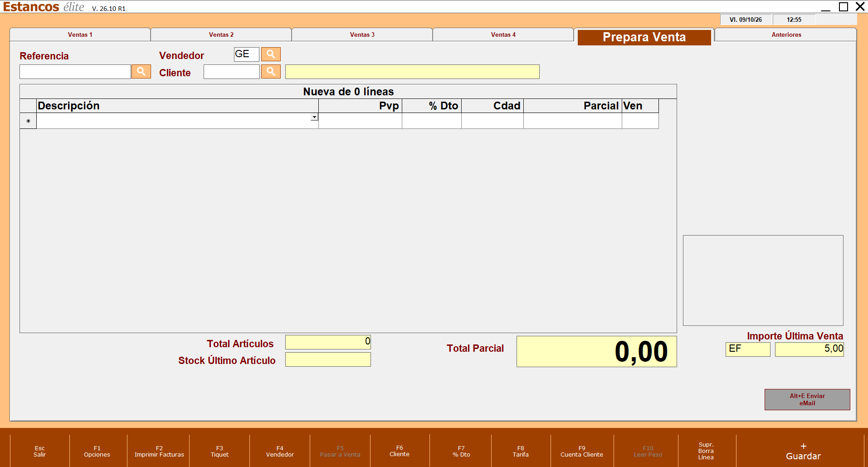
Task: Click the search icon next to Referencia field
Action: tap(141, 72)
